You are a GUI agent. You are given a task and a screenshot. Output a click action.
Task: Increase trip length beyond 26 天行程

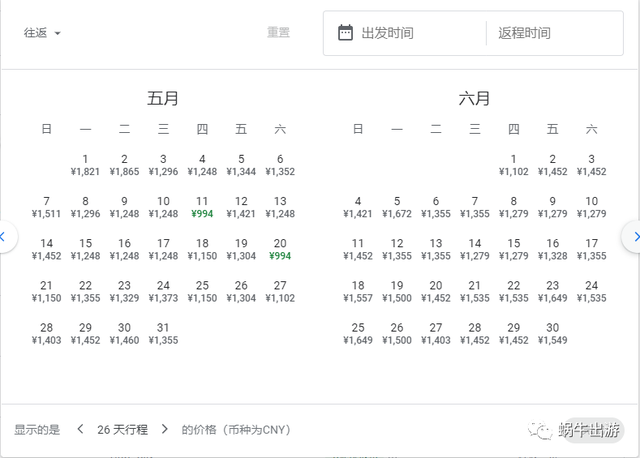[164, 429]
